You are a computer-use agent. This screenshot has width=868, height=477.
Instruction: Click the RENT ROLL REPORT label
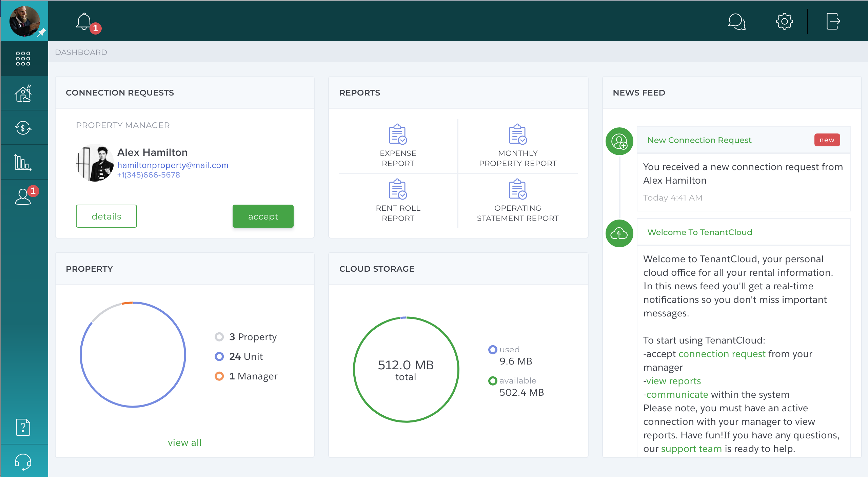(x=398, y=213)
